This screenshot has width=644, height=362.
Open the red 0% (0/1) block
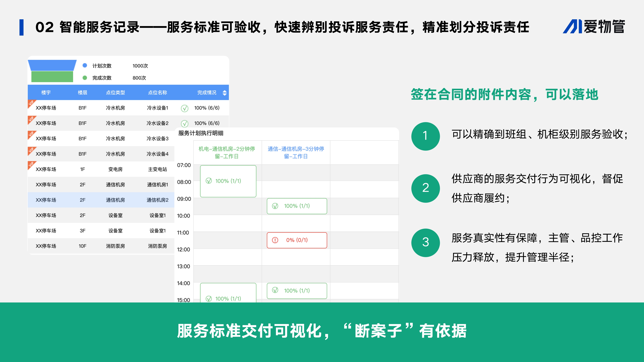click(x=297, y=240)
